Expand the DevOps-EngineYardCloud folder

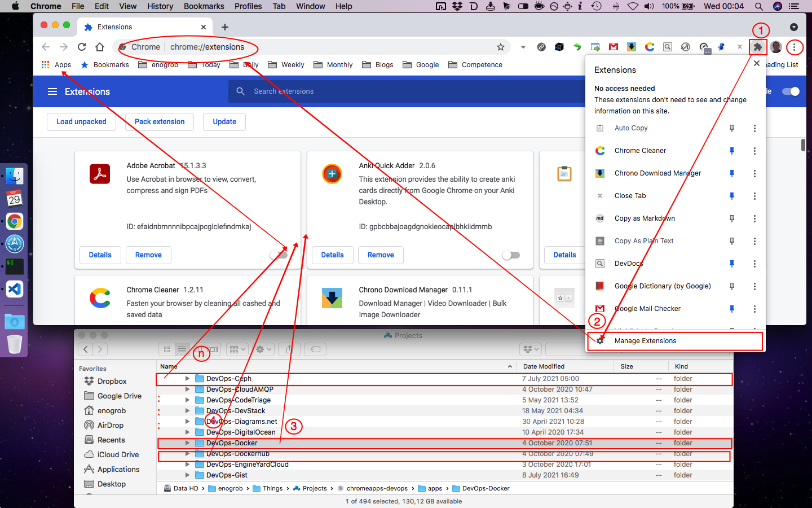click(x=188, y=465)
